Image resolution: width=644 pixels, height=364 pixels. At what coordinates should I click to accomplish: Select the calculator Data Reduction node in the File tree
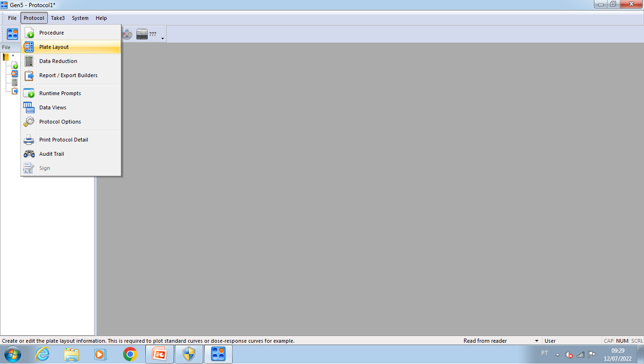coord(15,82)
